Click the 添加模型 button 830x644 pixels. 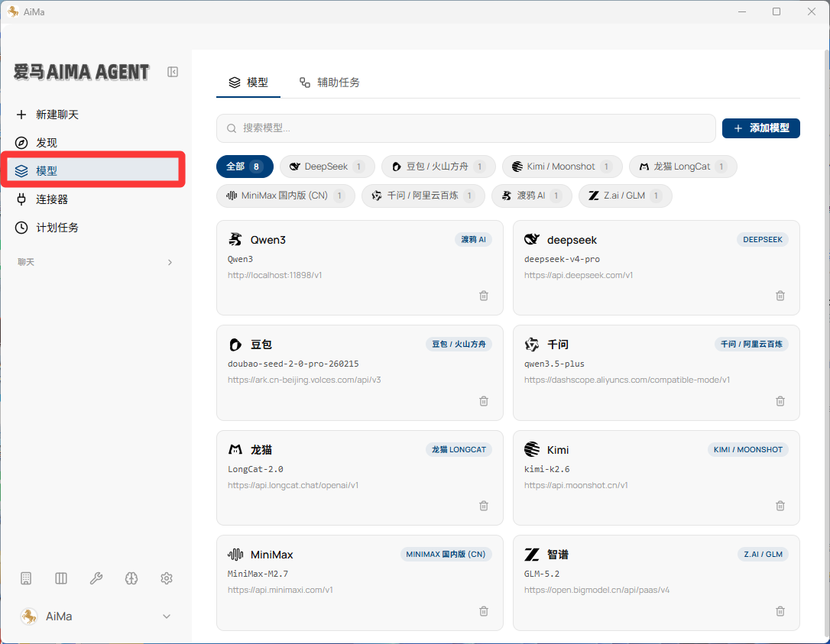tap(760, 128)
